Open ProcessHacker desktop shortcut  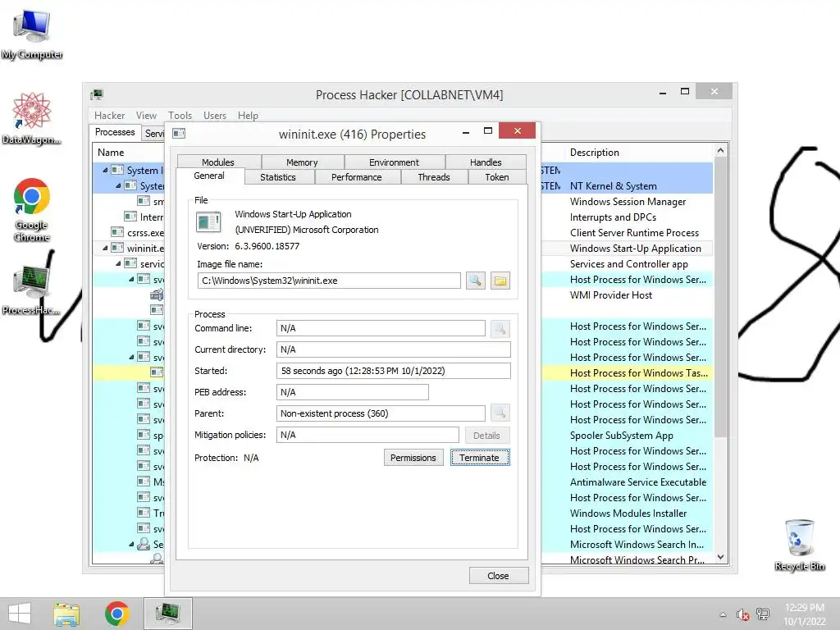32,290
